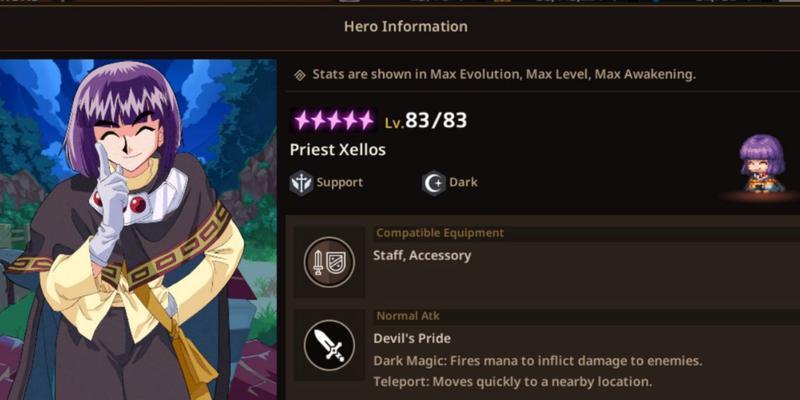Open the Xellos character portrait artwork
Viewport: 800px width, 400px height.
138,230
